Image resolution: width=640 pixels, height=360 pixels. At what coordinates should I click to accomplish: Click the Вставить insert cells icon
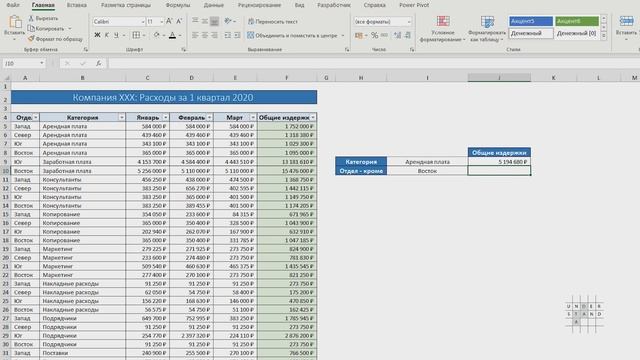(x=626, y=21)
